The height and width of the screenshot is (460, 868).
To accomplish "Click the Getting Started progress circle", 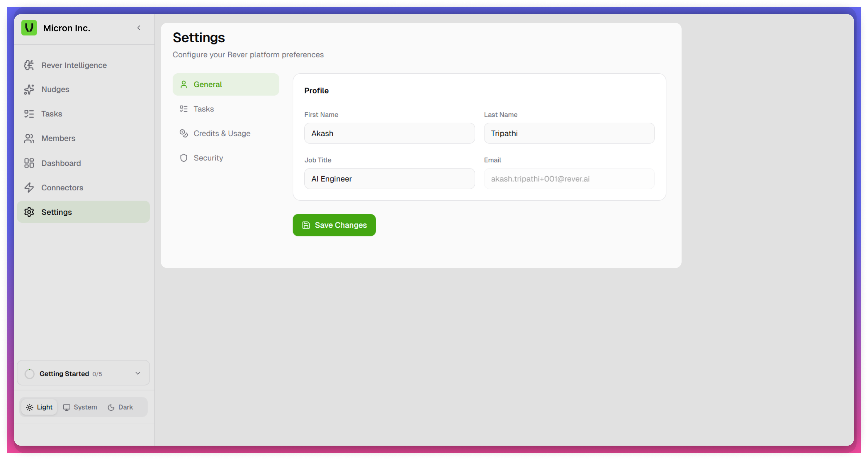I will point(30,374).
